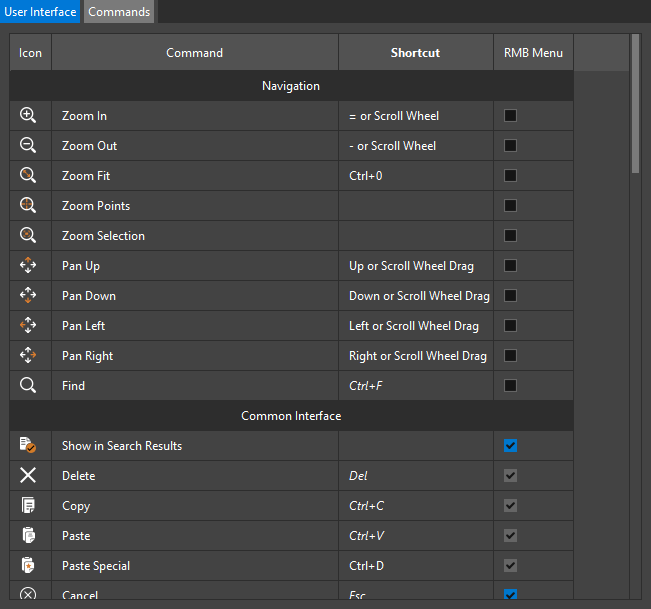Collapse the Common Interface section header

tap(291, 416)
